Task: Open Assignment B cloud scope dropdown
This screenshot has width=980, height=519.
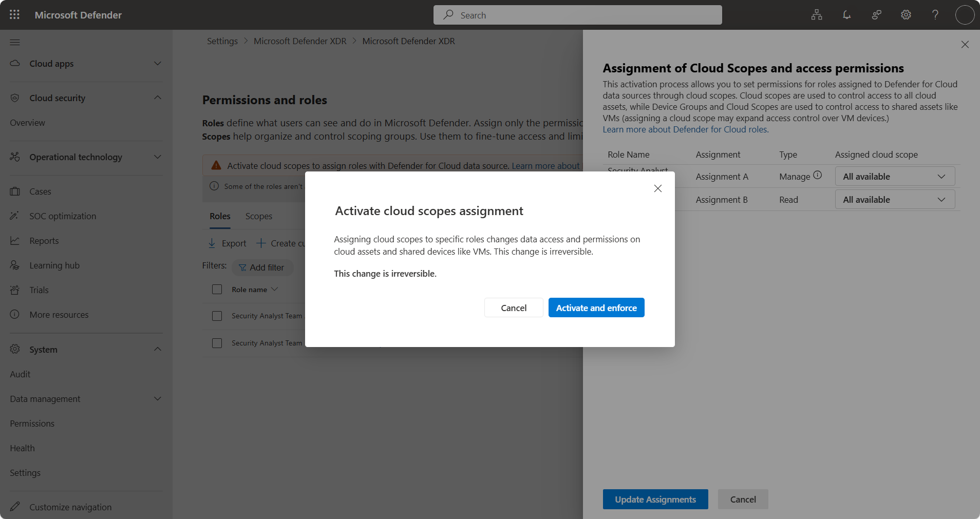Action: 894,200
